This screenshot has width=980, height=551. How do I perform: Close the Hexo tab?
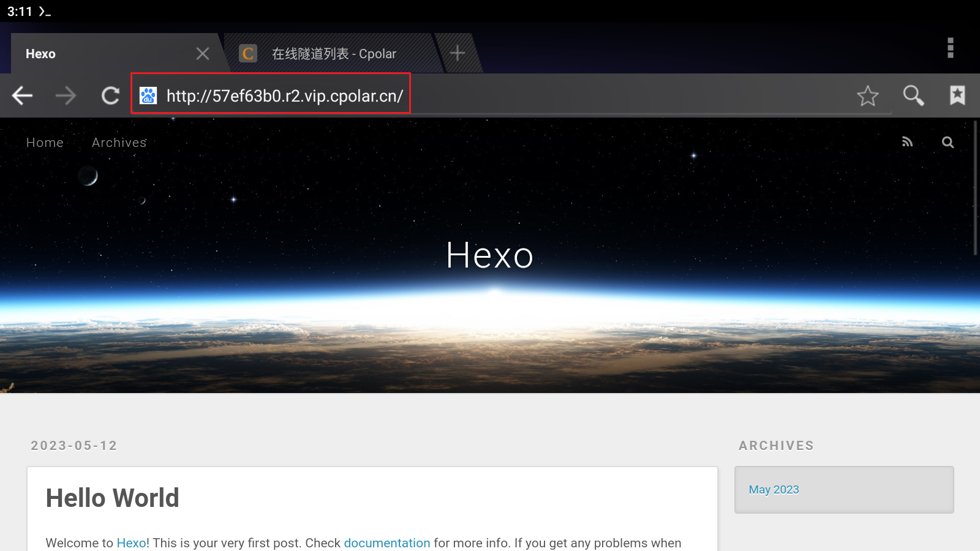coord(203,54)
